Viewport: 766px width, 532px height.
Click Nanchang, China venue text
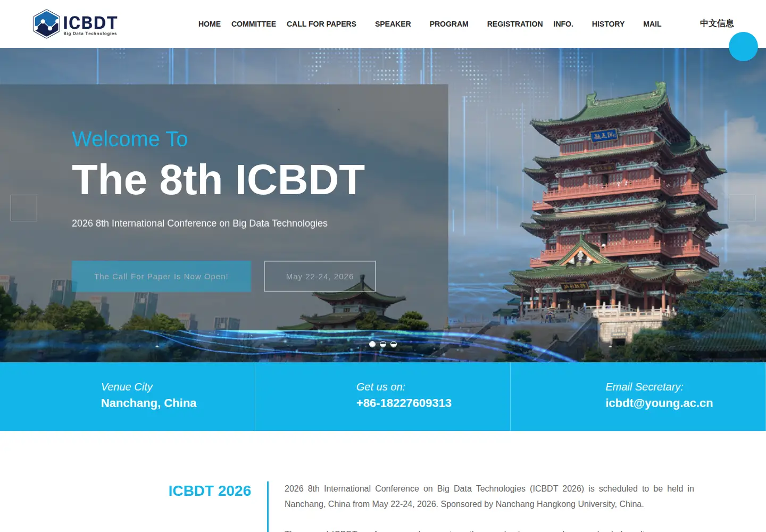coord(148,403)
